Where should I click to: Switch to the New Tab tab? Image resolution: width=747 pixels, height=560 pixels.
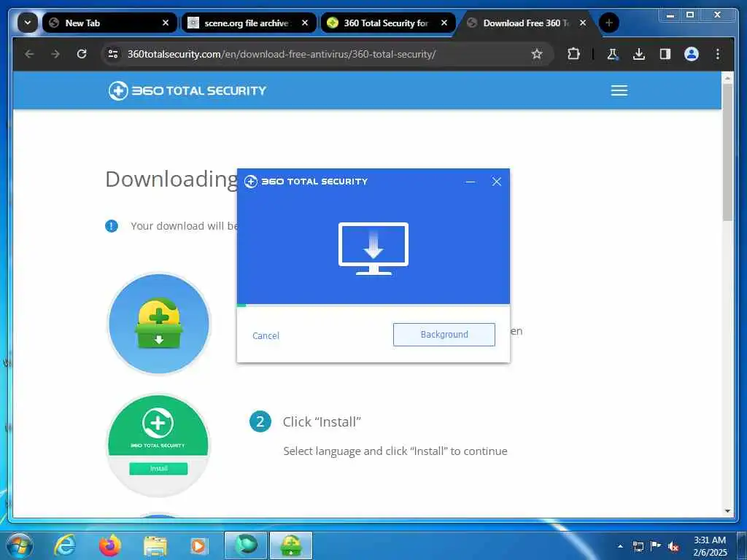pos(109,23)
